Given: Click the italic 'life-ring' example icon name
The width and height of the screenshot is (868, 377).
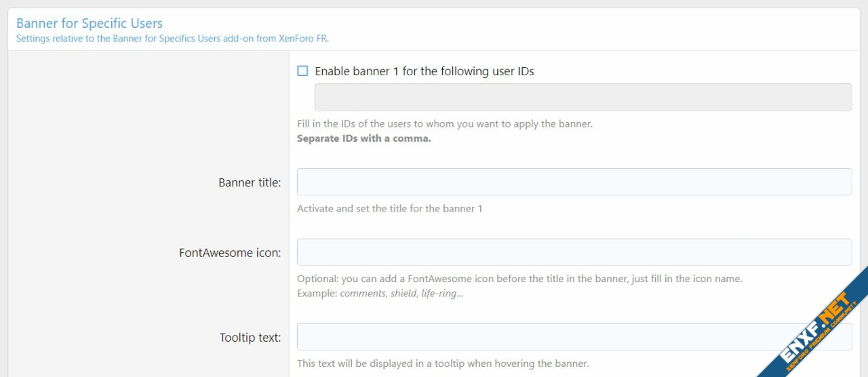Looking at the screenshot, I should pyautogui.click(x=441, y=294).
